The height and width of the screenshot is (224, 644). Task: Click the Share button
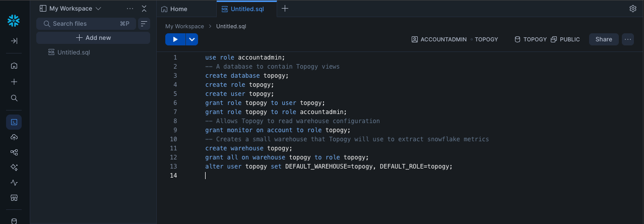click(x=604, y=39)
